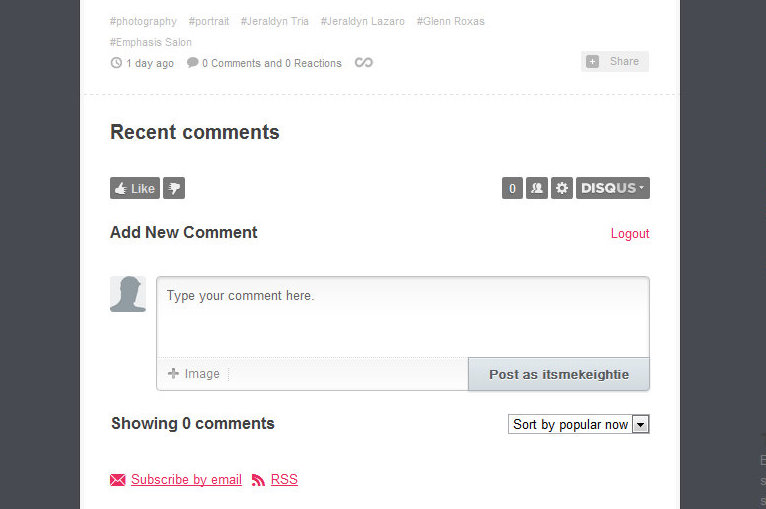Expand the DISQUS dropdown menu
The width and height of the screenshot is (766, 509).
613,188
